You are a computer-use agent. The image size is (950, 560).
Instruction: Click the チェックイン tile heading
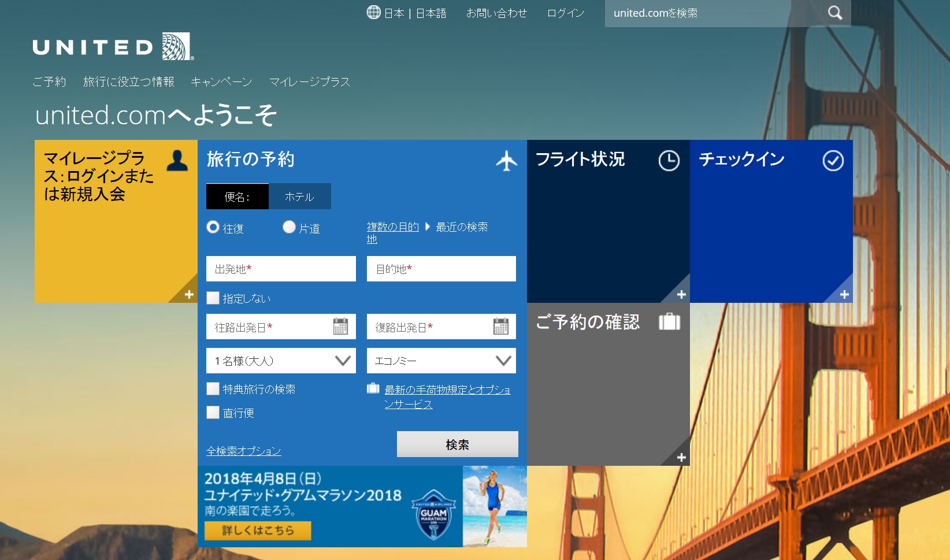point(742,159)
